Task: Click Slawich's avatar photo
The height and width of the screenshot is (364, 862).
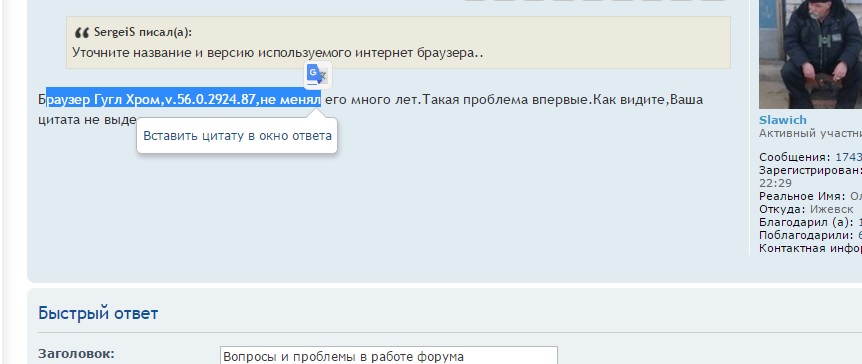Action: (810, 54)
